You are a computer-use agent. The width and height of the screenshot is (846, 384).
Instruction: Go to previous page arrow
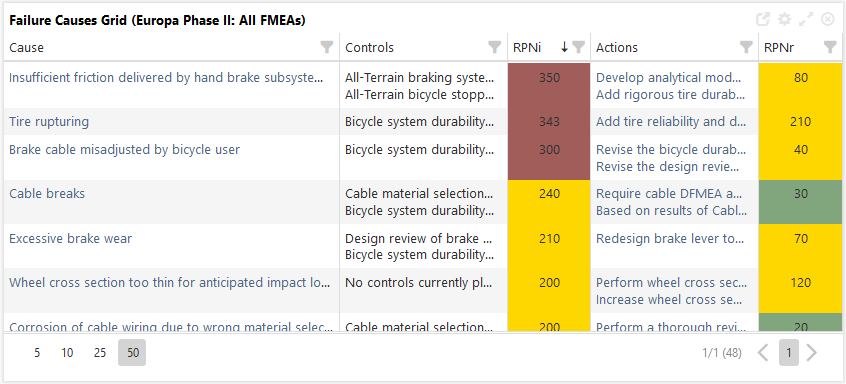coord(762,353)
